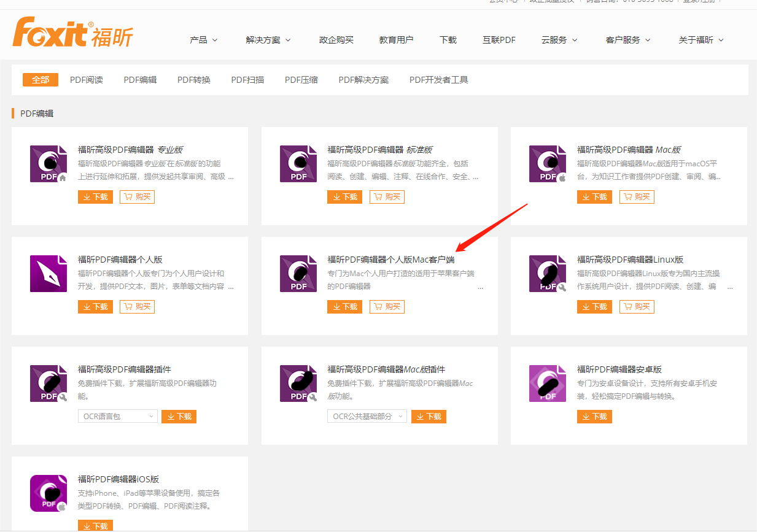Open the OCR语言包 dropdown
Viewport: 757px width, 532px height.
pyautogui.click(x=118, y=417)
